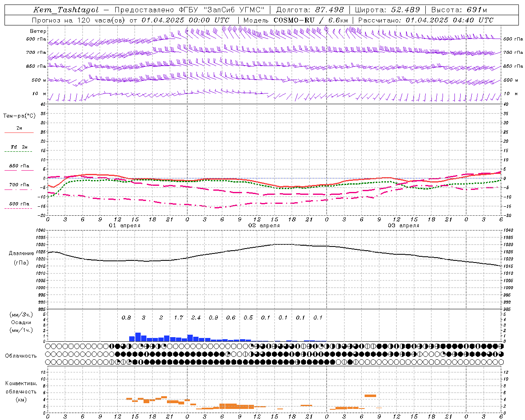Click the precipitation value "0.6"

point(231,318)
